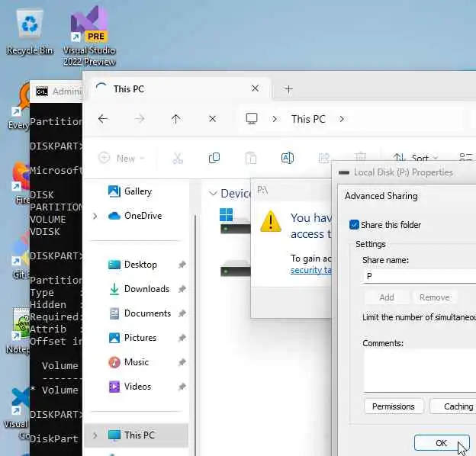476x456 pixels.
Task: Unpin Desktop using its pin icon
Action: [182, 265]
